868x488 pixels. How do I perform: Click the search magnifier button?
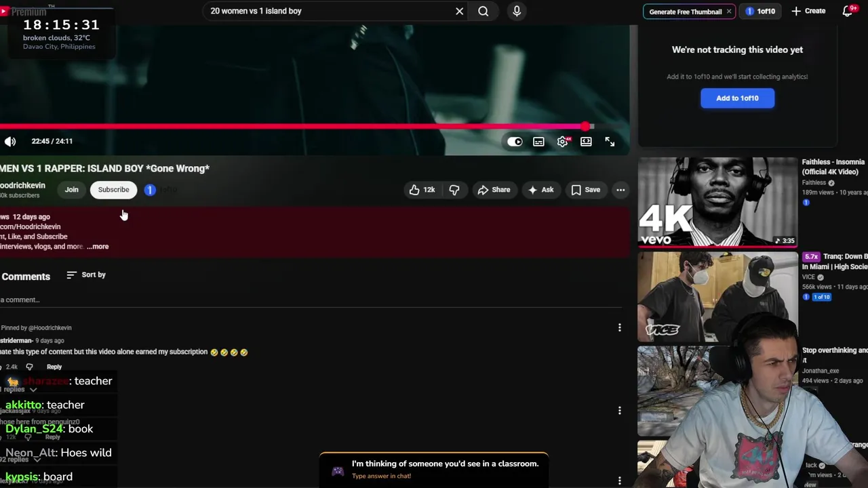click(x=484, y=11)
